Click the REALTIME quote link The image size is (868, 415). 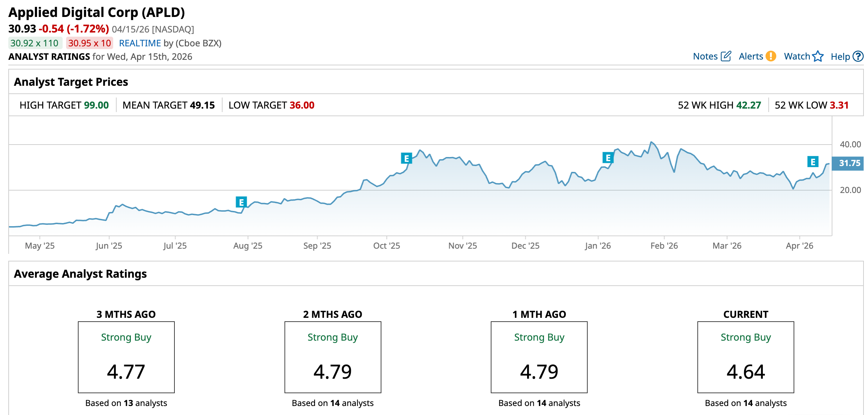tap(140, 43)
